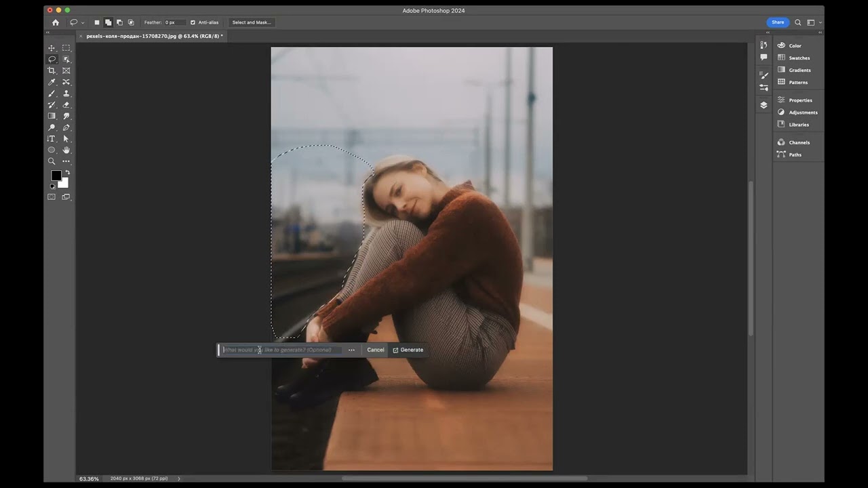Select the History Brush tool
This screenshot has height=488, width=868.
coord(52,104)
